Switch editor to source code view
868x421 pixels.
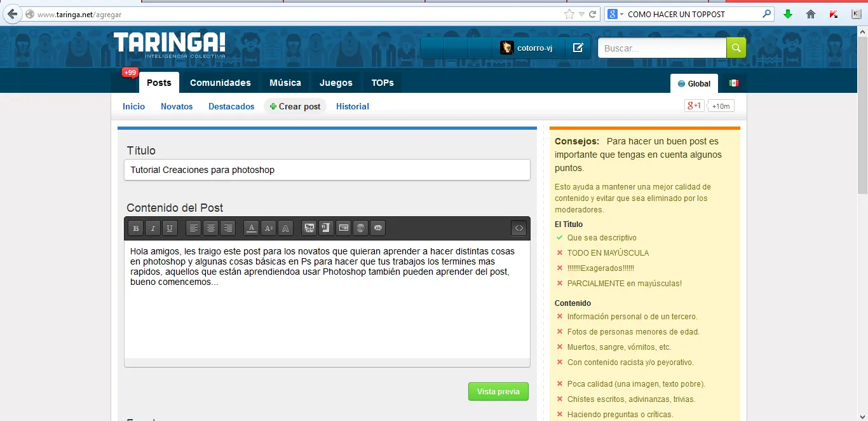519,228
